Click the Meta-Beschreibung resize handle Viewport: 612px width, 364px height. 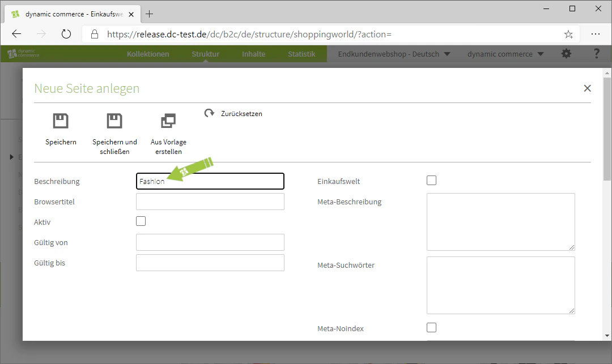(x=572, y=247)
